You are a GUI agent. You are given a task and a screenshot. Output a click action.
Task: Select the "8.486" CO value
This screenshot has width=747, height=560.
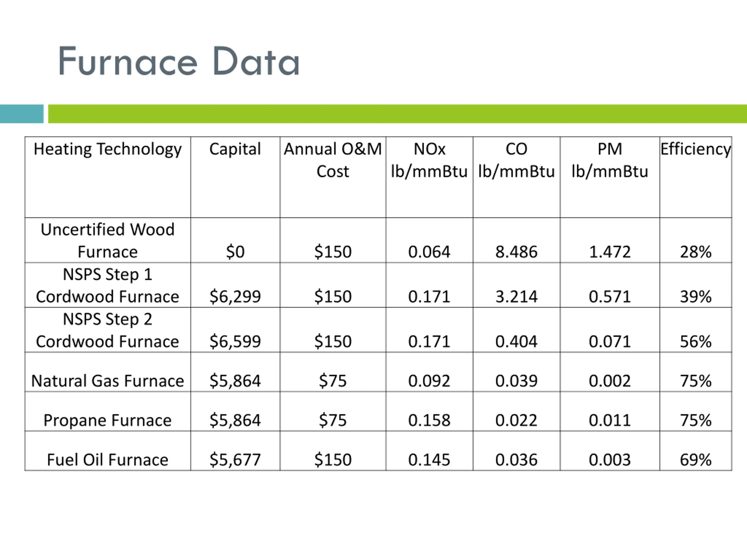click(516, 252)
